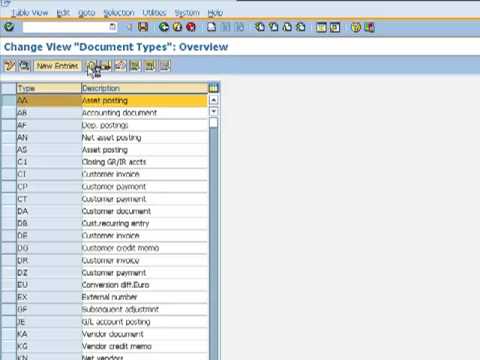The image size is (480, 360).
Task: Click the scroll up arrow of table
Action: tap(213, 100)
